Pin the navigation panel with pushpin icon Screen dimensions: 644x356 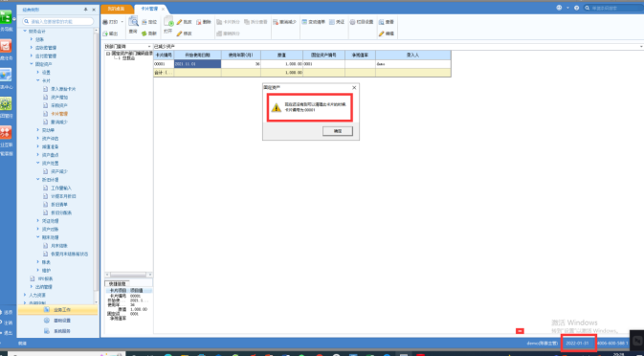pos(86,9)
